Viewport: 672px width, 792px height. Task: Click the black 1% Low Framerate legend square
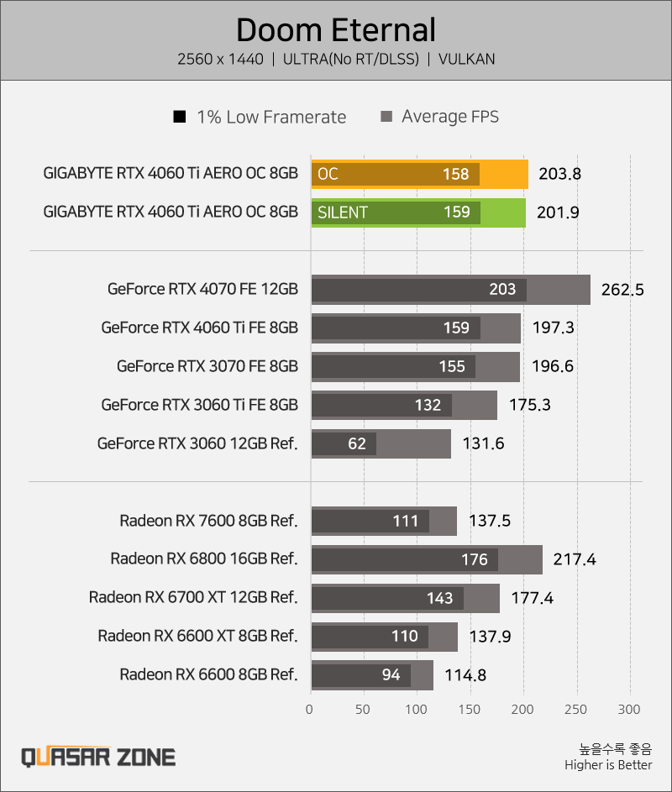180,117
